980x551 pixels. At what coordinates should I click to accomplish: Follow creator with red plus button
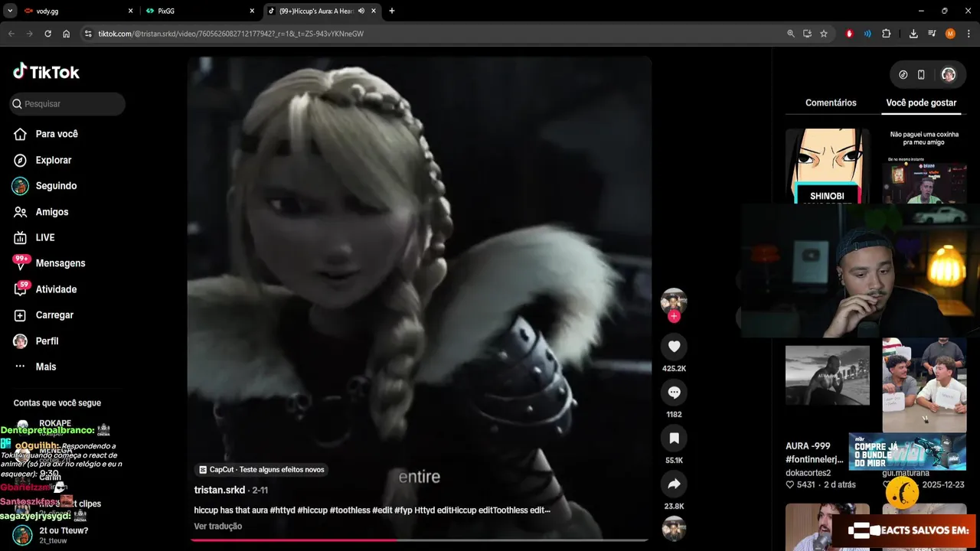(674, 316)
